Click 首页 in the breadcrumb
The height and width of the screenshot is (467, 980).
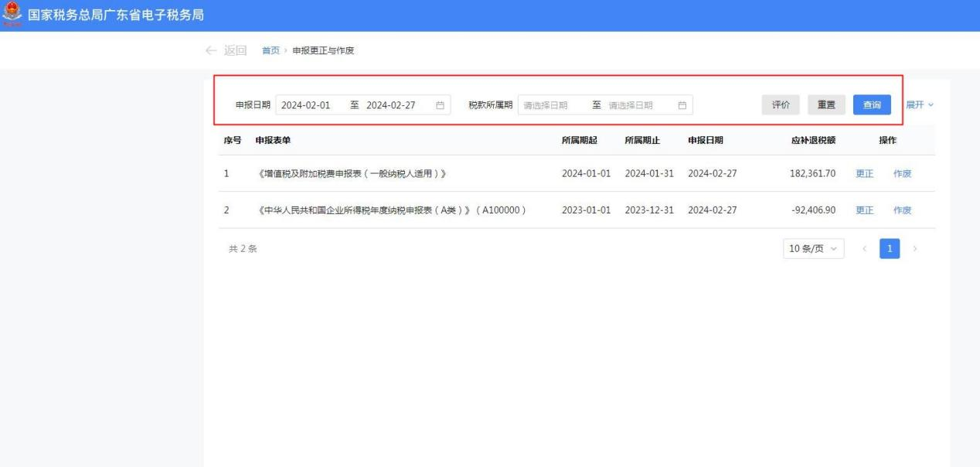click(271, 51)
